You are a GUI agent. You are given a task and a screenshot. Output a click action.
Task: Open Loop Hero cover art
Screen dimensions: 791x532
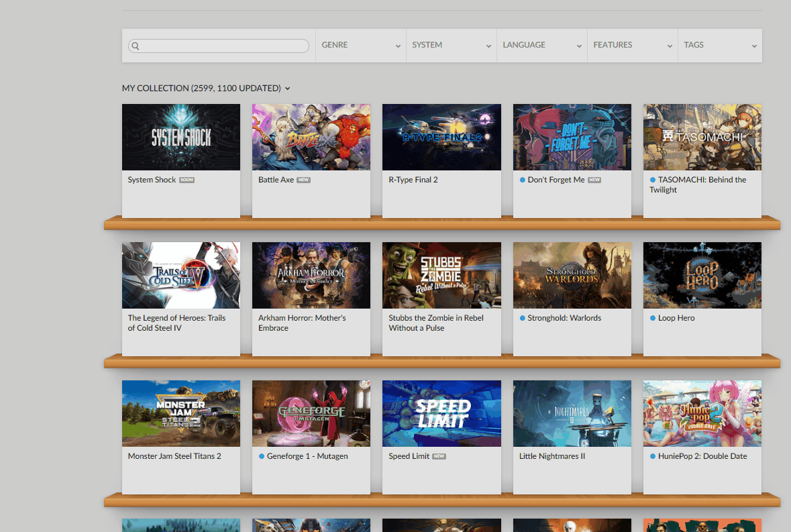point(702,275)
